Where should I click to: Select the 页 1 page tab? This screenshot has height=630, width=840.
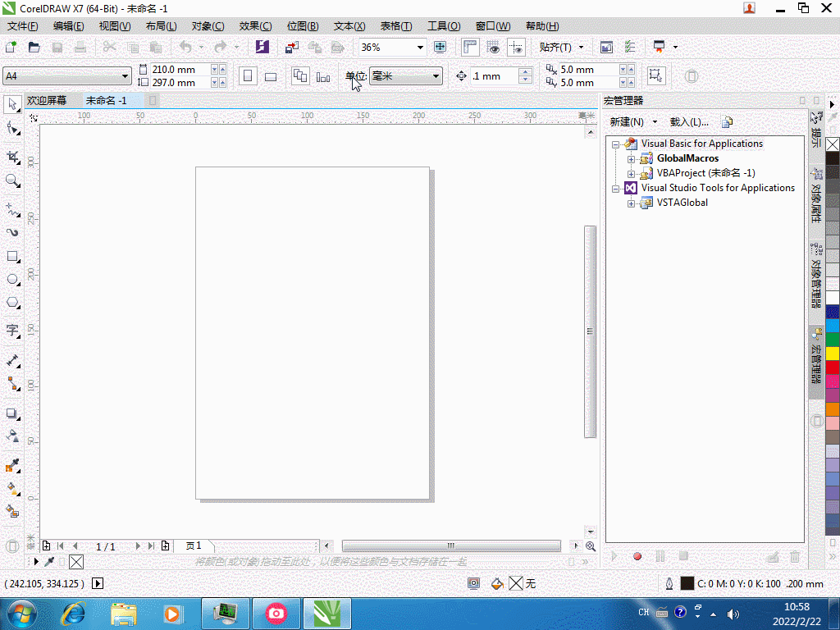click(194, 546)
